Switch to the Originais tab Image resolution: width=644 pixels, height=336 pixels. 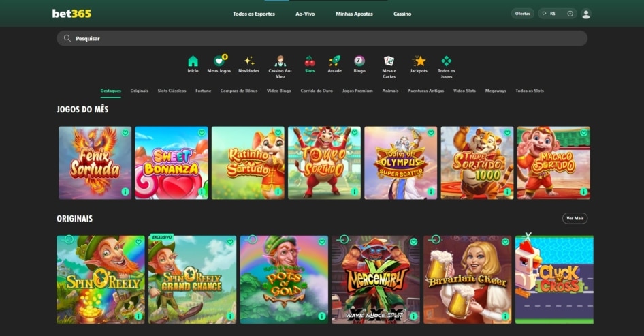(x=140, y=91)
